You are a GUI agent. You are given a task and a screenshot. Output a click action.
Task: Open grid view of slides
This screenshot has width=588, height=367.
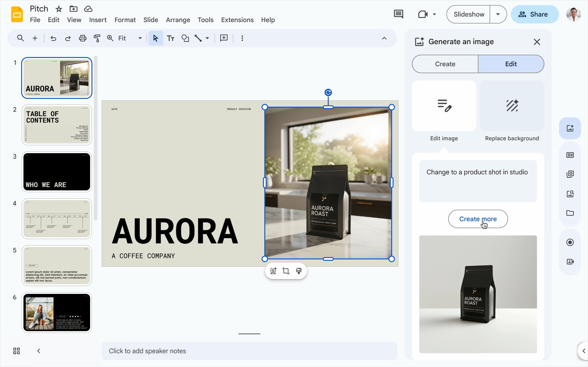[17, 351]
